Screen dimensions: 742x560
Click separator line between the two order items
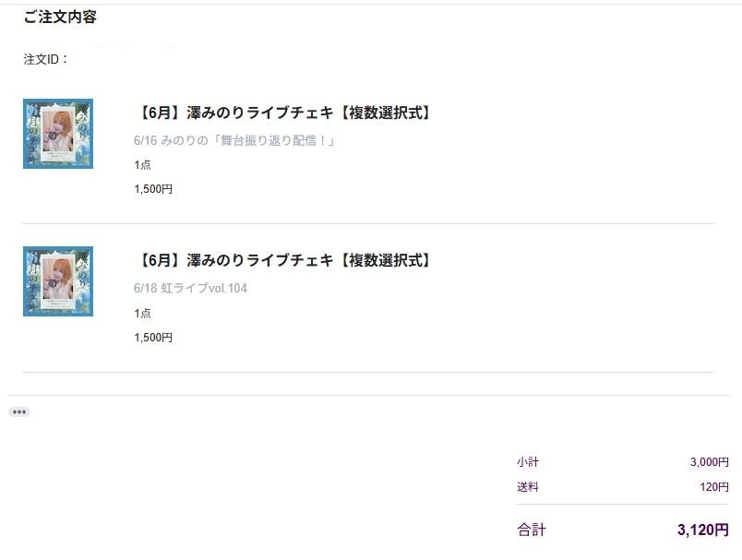(368, 223)
